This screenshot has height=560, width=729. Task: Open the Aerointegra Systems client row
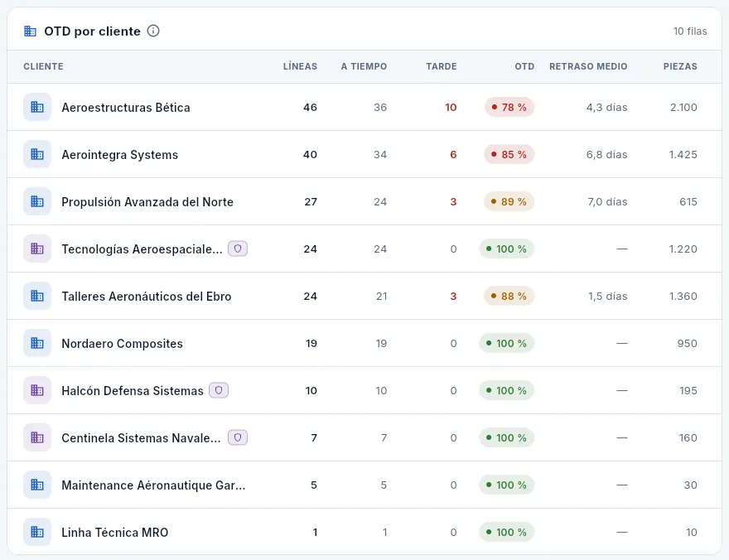coord(364,154)
